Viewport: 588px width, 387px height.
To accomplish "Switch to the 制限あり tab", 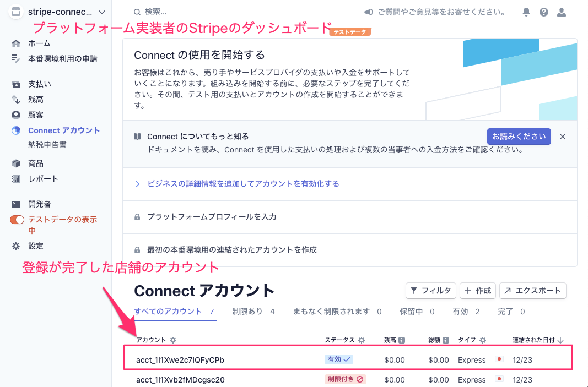I will coord(247,311).
